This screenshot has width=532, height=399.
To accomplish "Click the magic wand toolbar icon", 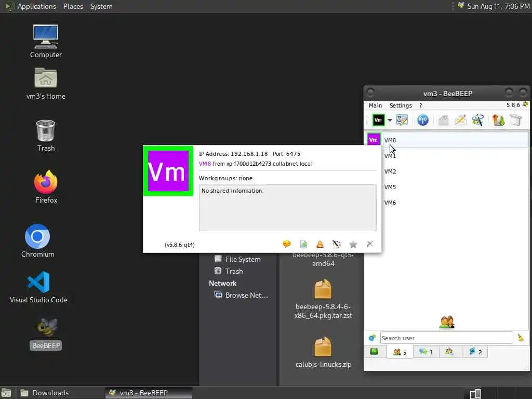I will click(x=478, y=120).
